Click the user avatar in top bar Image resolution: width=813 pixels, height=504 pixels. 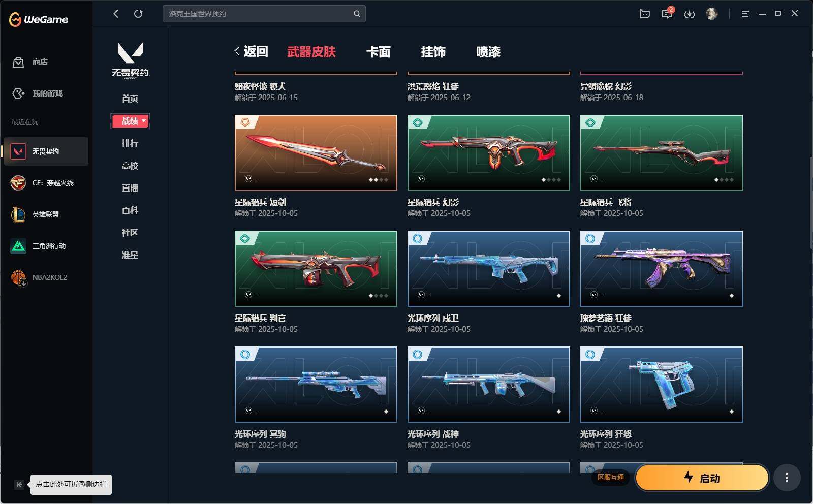point(712,14)
